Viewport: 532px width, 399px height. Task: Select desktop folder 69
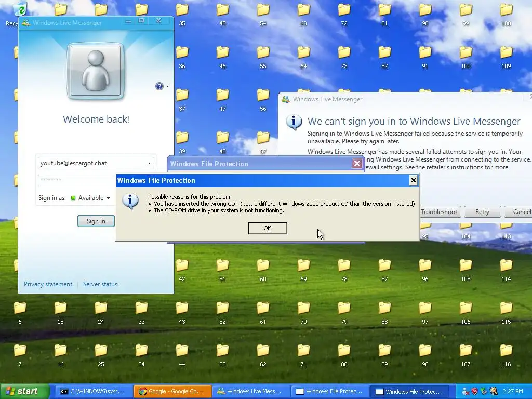(x=303, y=270)
